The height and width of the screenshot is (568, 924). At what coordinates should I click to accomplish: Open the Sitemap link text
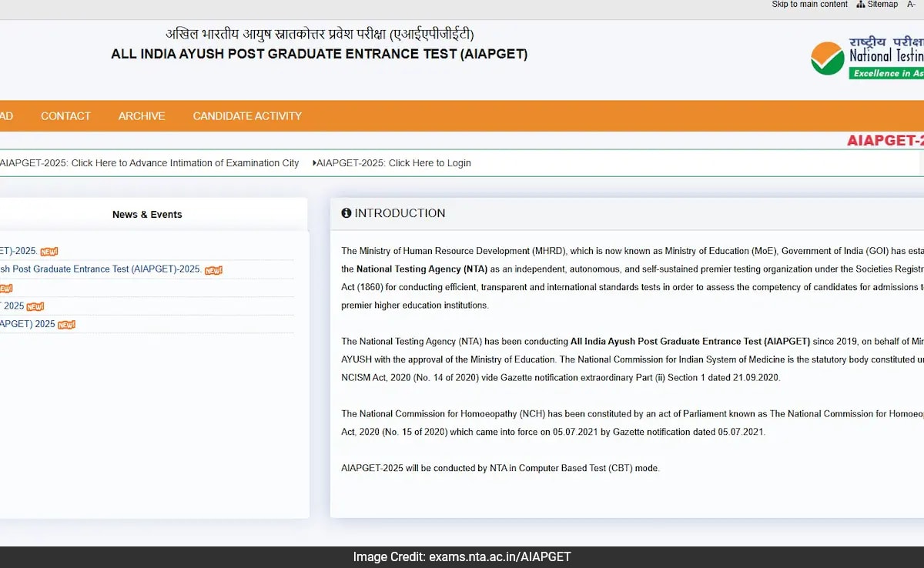click(882, 5)
